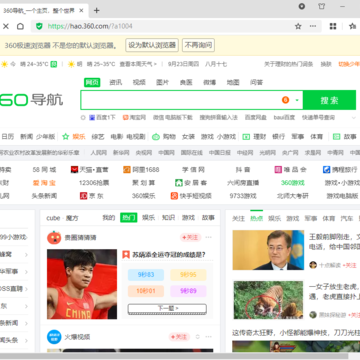This screenshot has height=360, width=360.
Task: Open the 热点 tab in news feed
Action: tap(256, 218)
